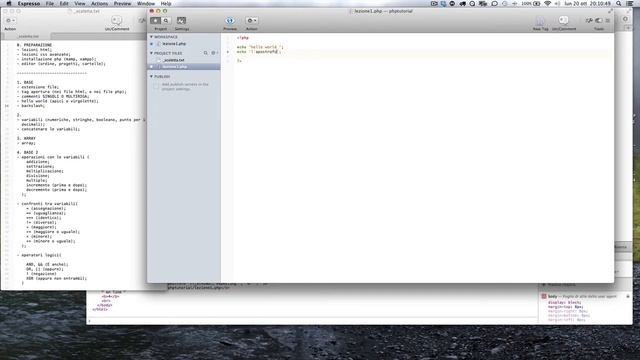Open project search magnifier in toolbar
Screen dimensions: 640x360
[166, 20]
